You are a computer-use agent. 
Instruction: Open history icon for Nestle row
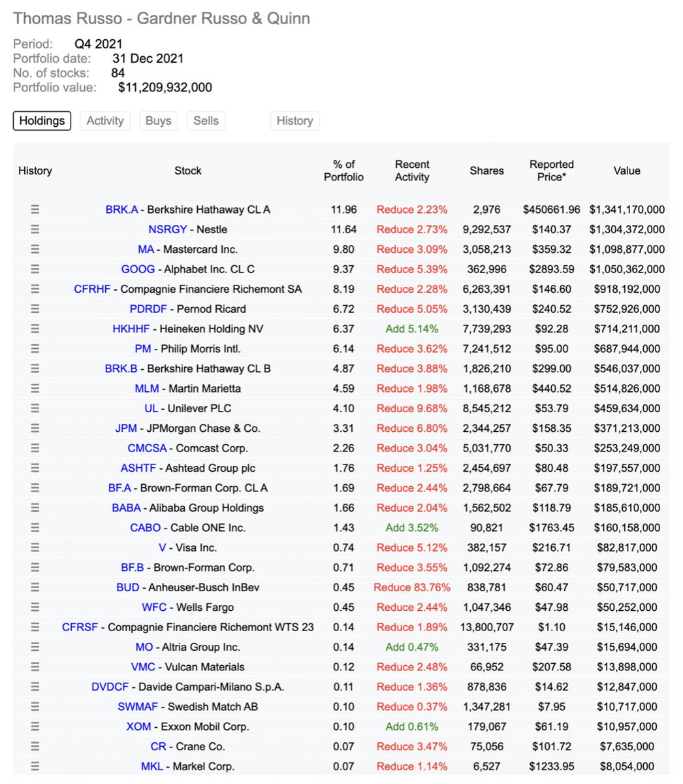pyautogui.click(x=35, y=229)
